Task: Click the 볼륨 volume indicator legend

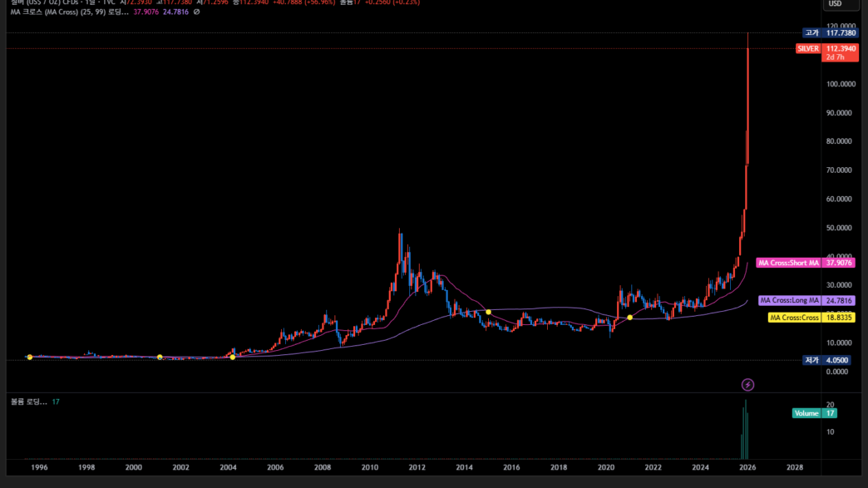Action: pos(27,402)
